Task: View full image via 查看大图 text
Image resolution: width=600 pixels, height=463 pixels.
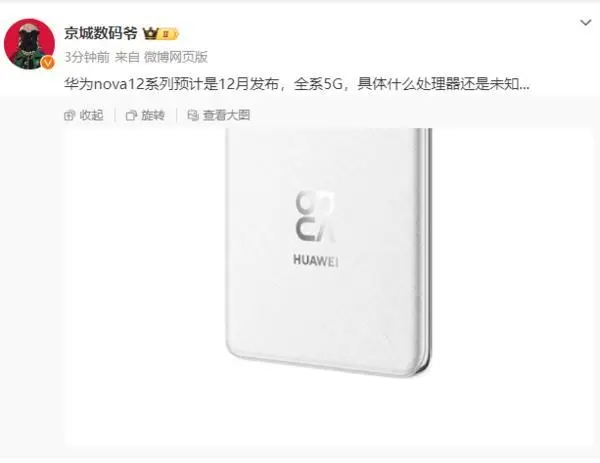Action: 227,115
